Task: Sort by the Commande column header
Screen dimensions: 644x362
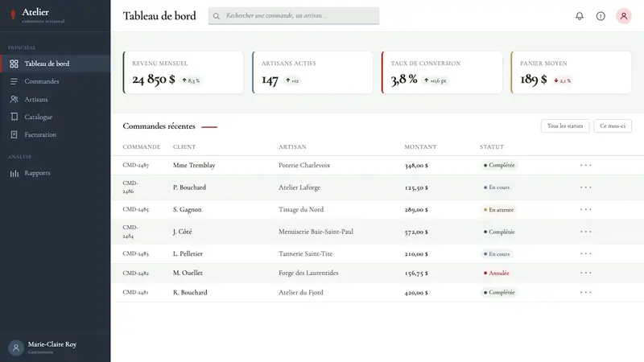Action: click(142, 146)
